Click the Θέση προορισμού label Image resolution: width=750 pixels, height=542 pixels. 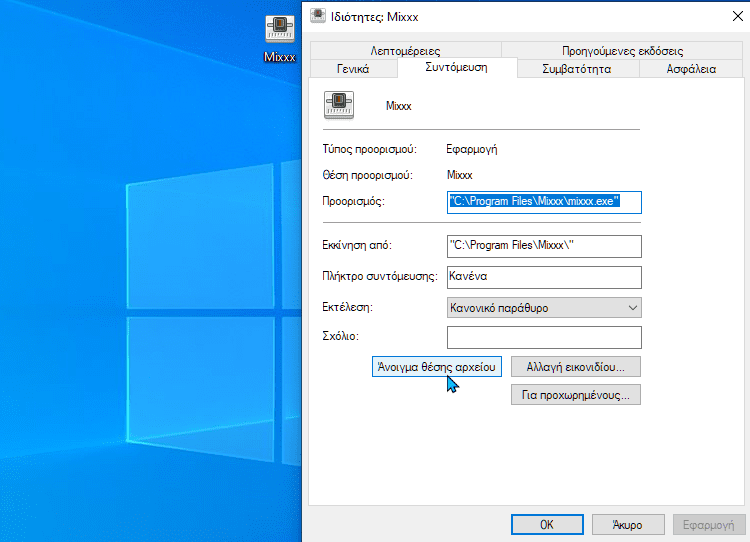(x=367, y=176)
